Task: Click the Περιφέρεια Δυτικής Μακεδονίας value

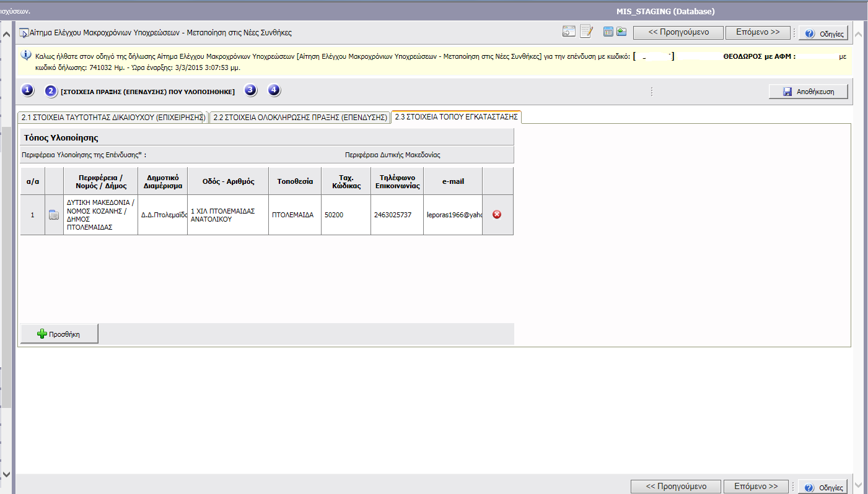Action: click(393, 155)
